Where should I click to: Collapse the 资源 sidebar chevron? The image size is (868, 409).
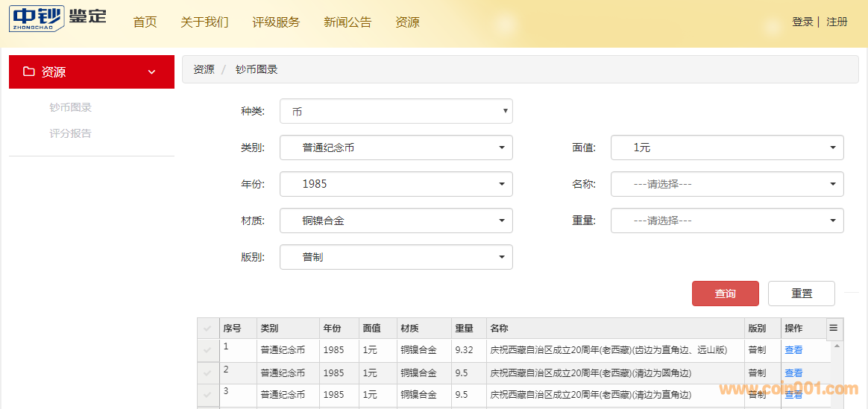point(151,72)
